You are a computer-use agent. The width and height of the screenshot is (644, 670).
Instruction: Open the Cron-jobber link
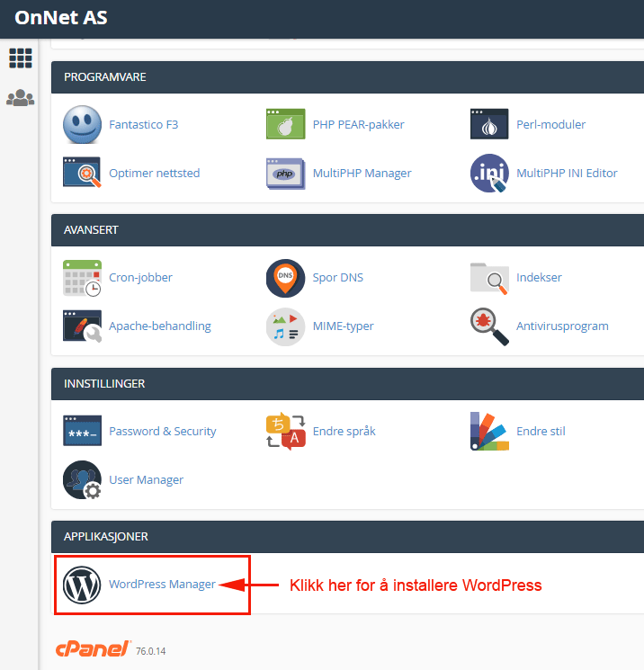[x=140, y=277]
